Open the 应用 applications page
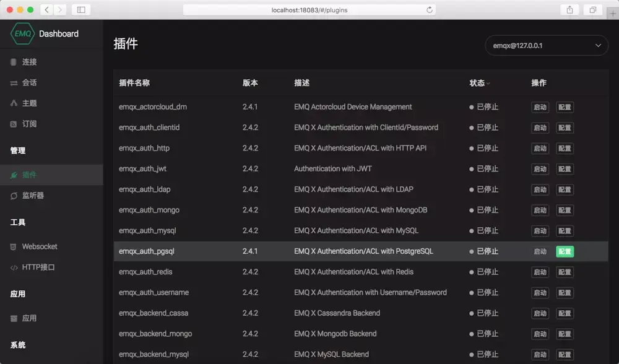 [x=51, y=318]
